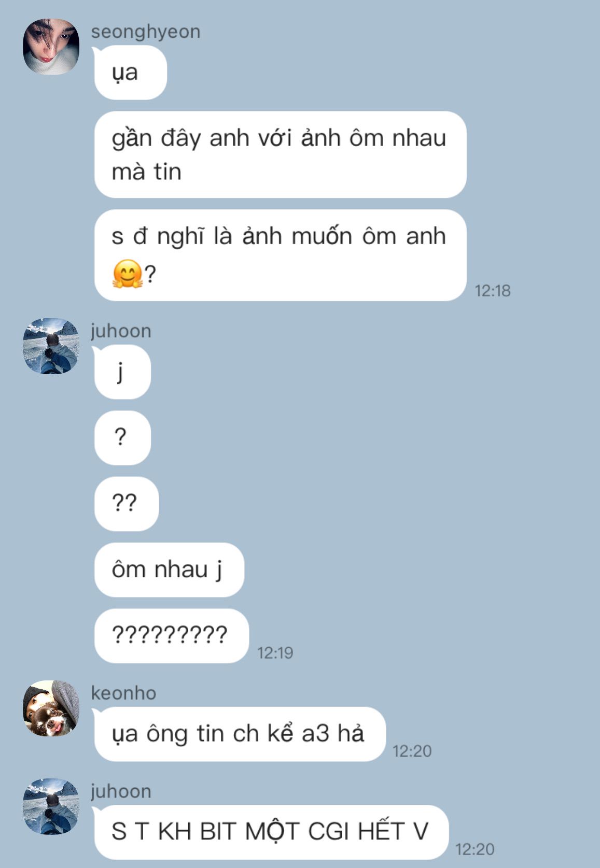Viewport: 600px width, 868px height.
Task: Select the "ôm nhau j" message
Action: pyautogui.click(x=169, y=570)
